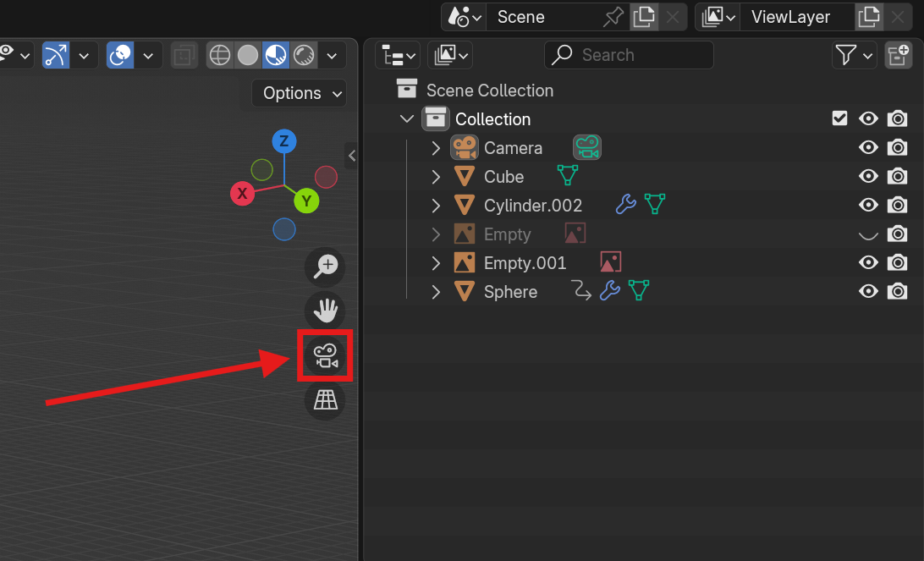Click the Y axis on the gizmo
The width and height of the screenshot is (924, 561).
(306, 201)
